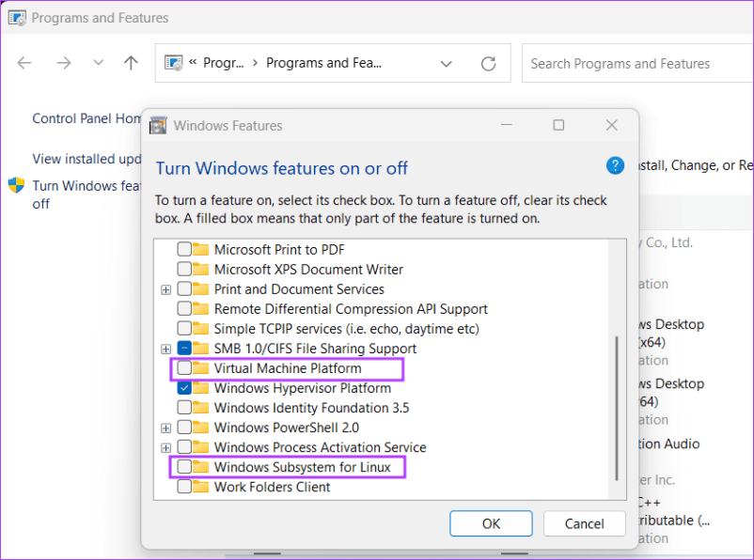Click the recent locations chevron beside navigation arrows
This screenshot has height=560, width=754.
click(x=97, y=63)
